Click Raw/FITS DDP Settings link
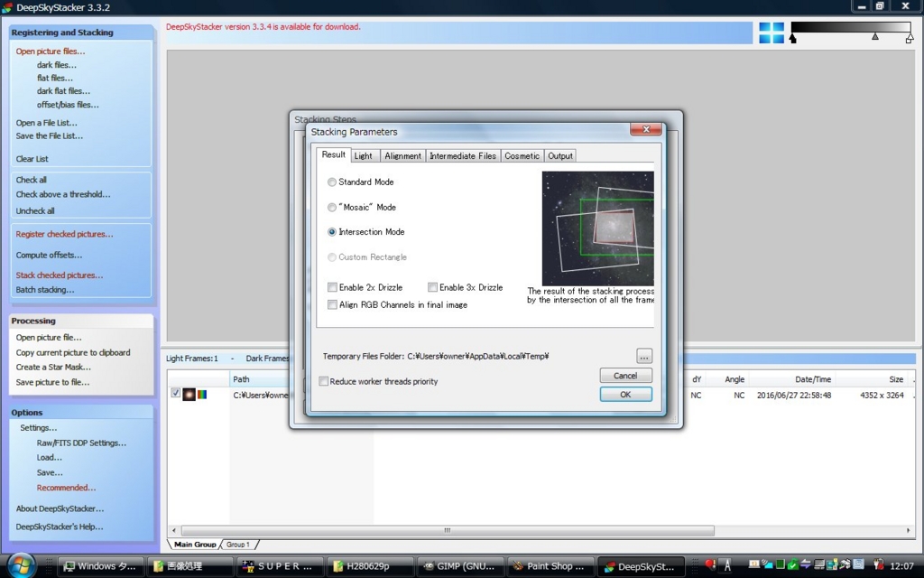The width and height of the screenshot is (924, 578). coord(81,443)
